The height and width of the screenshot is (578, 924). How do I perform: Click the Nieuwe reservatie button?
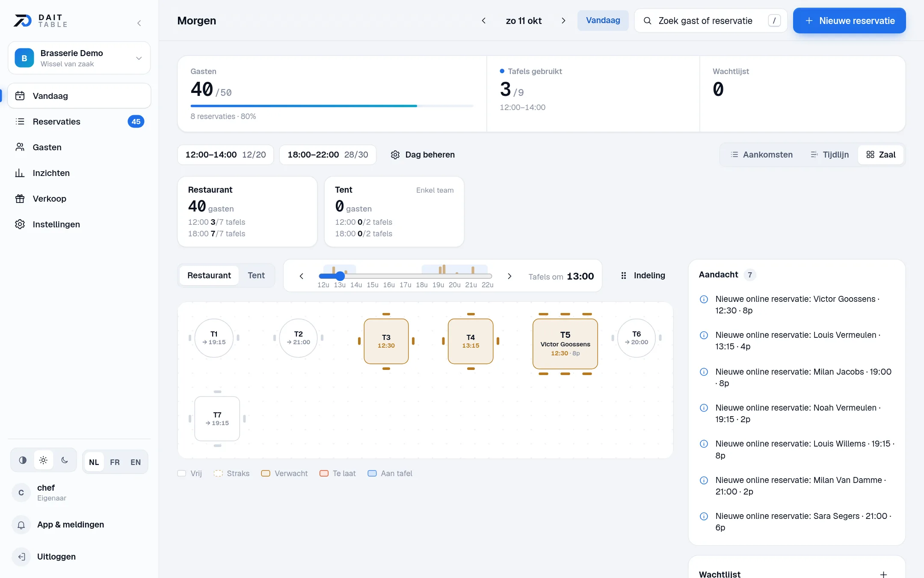(850, 21)
